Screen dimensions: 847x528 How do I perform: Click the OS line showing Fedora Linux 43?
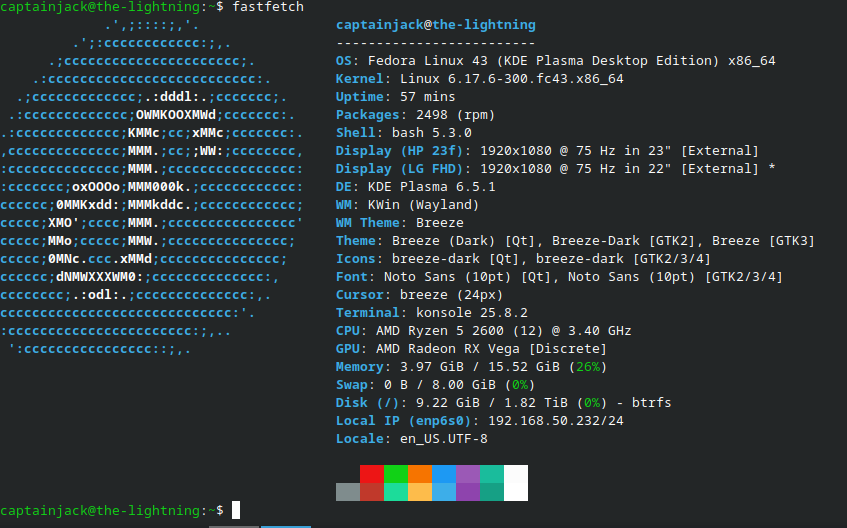[555, 61]
